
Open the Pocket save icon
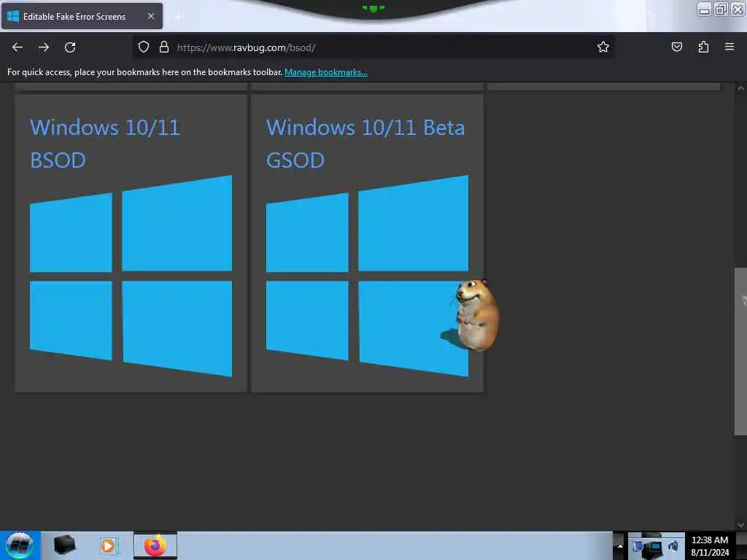[676, 47]
